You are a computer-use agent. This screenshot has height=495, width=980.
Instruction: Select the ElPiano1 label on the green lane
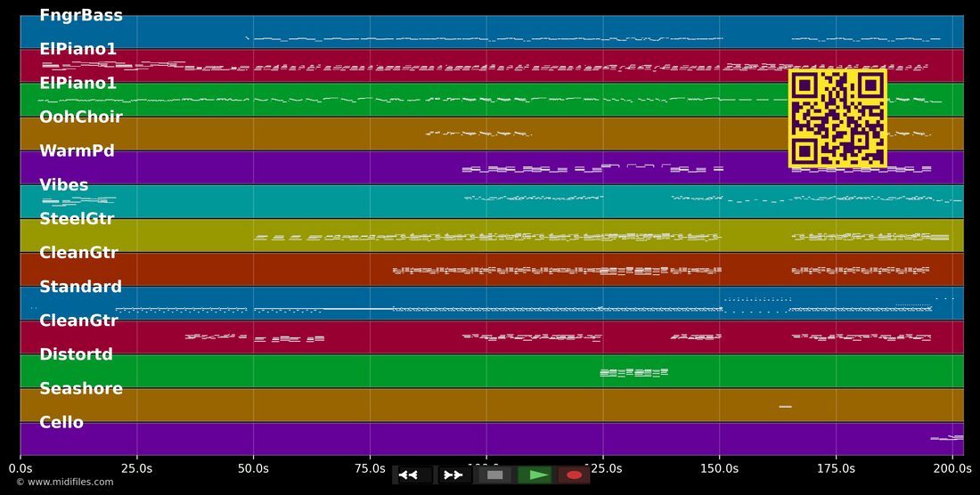[78, 83]
